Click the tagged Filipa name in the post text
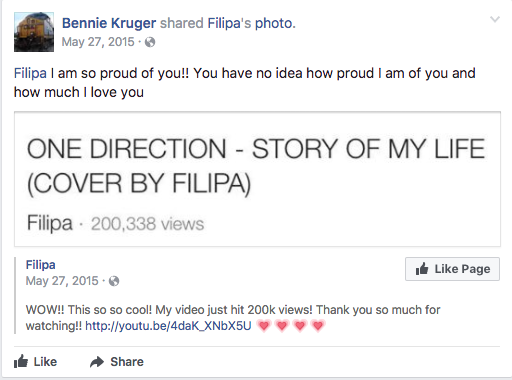The image size is (512, 380). point(30,73)
